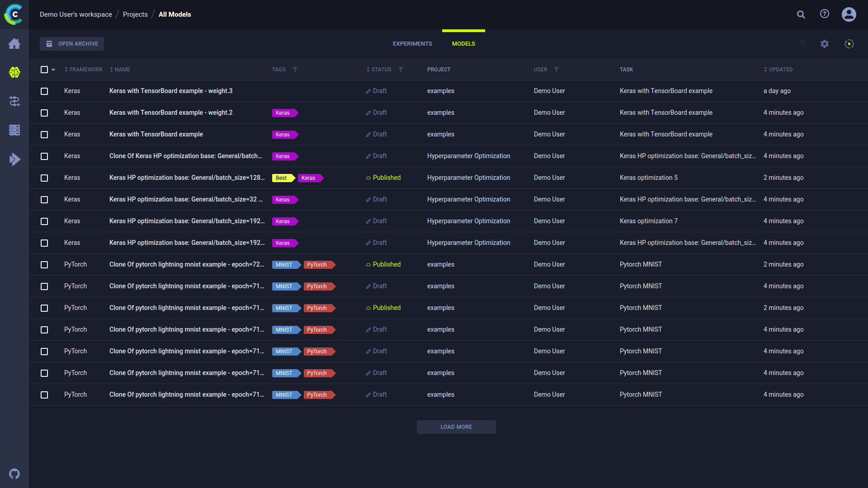Check the weight.3 model row
The width and height of the screenshot is (868, 488).
44,91
